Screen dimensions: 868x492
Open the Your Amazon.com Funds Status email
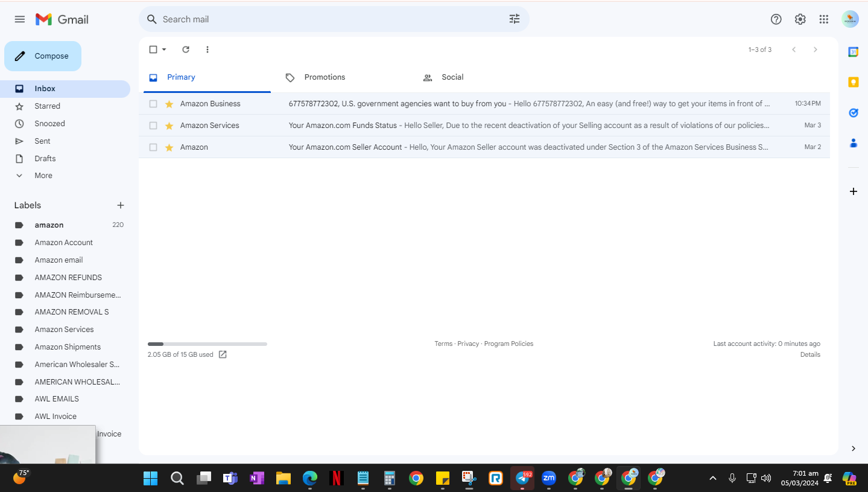pos(484,126)
